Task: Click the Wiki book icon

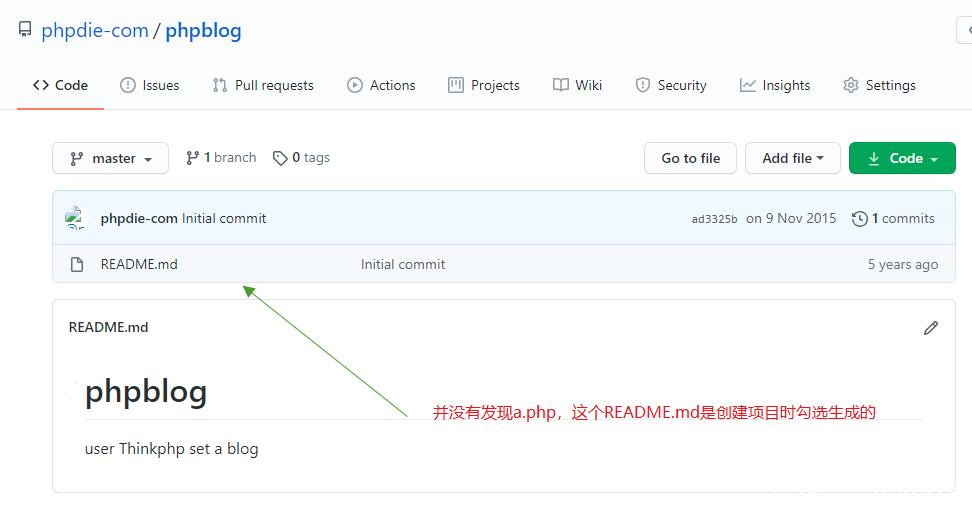Action: pos(560,85)
